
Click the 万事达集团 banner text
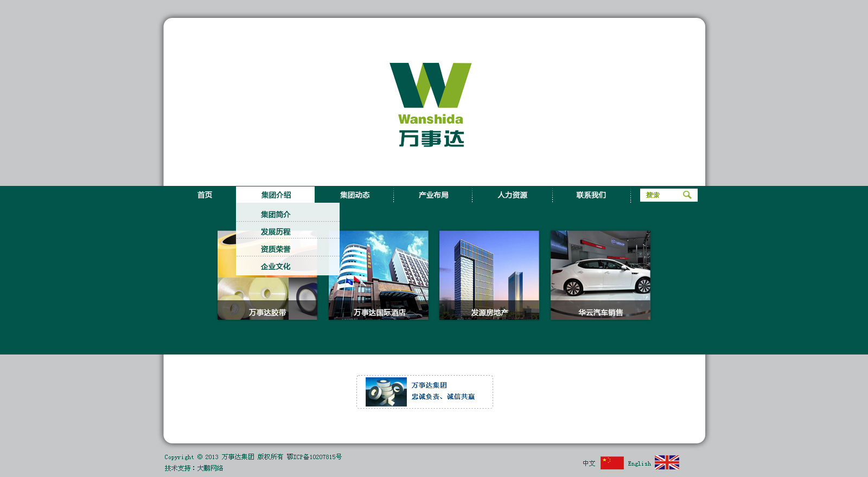429,385
